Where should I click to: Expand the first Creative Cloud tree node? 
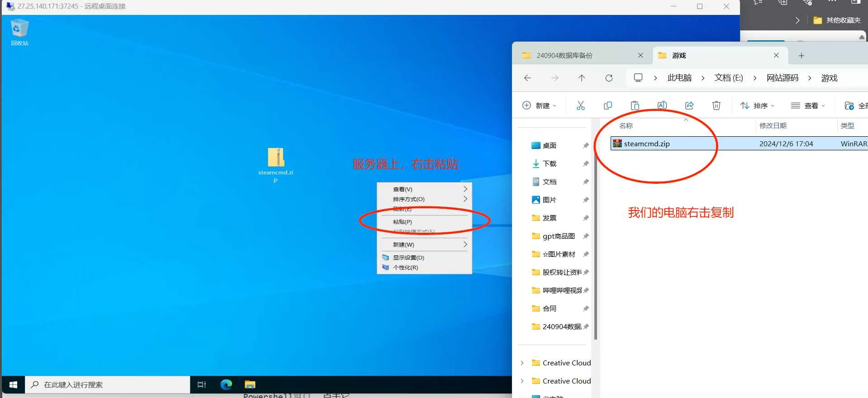[522, 363]
